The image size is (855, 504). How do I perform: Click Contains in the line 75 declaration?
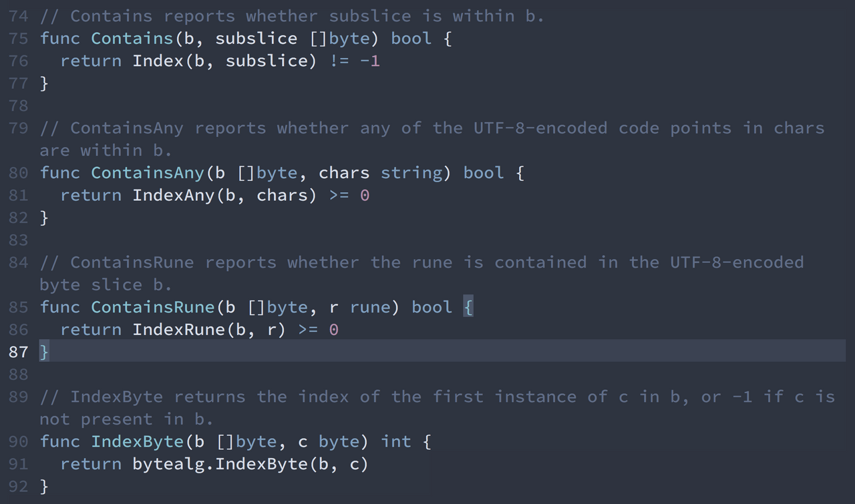pyautogui.click(x=132, y=39)
